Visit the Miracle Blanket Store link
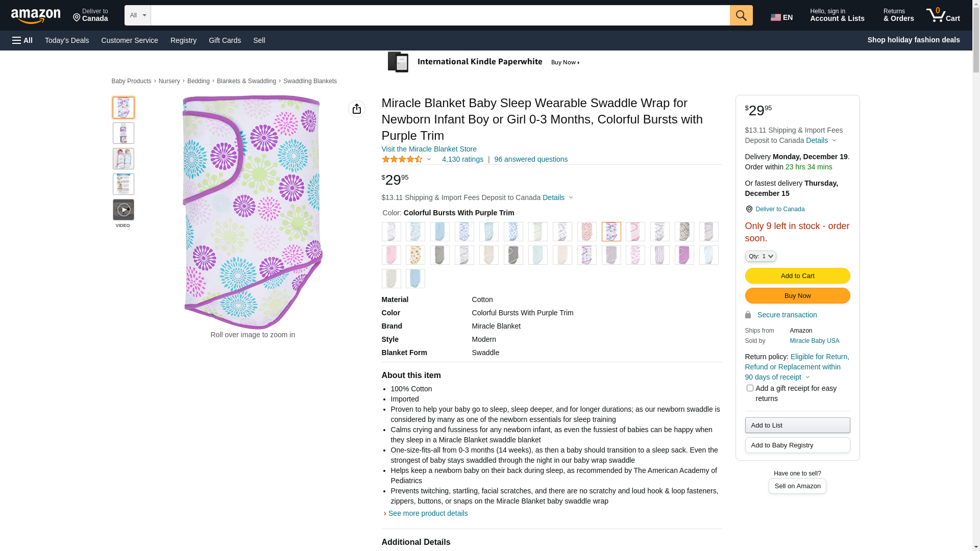Image resolution: width=980 pixels, height=551 pixels. pyautogui.click(x=429, y=149)
